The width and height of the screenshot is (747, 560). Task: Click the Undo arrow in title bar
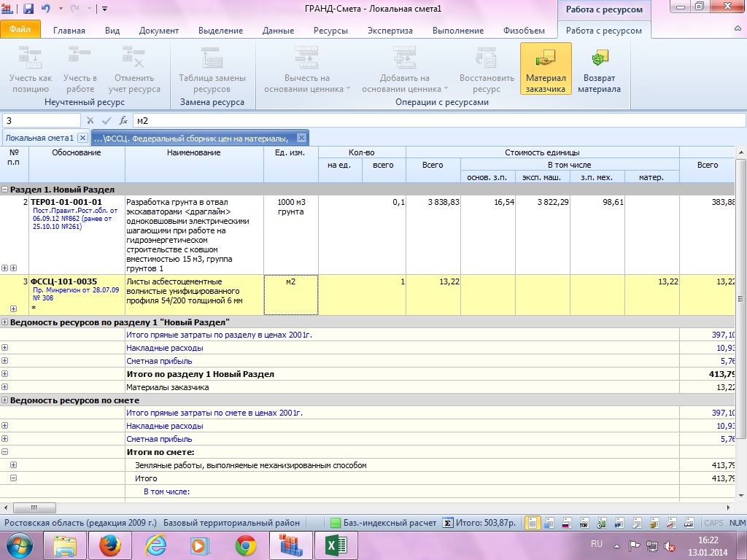(x=46, y=9)
